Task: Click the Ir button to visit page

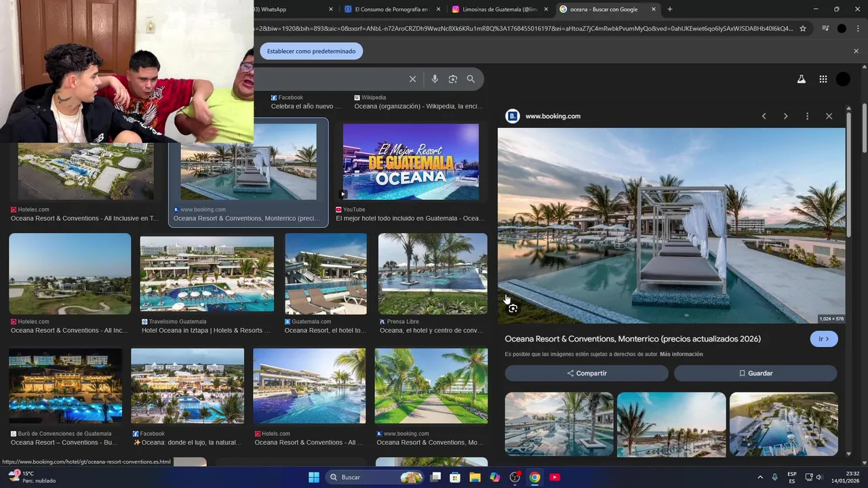Action: [824, 339]
